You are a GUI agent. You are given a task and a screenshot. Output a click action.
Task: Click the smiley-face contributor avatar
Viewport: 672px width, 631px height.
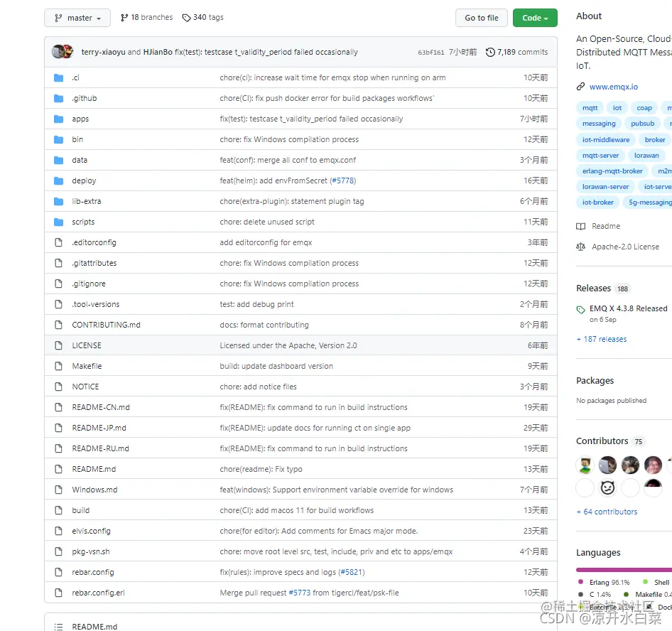point(608,487)
